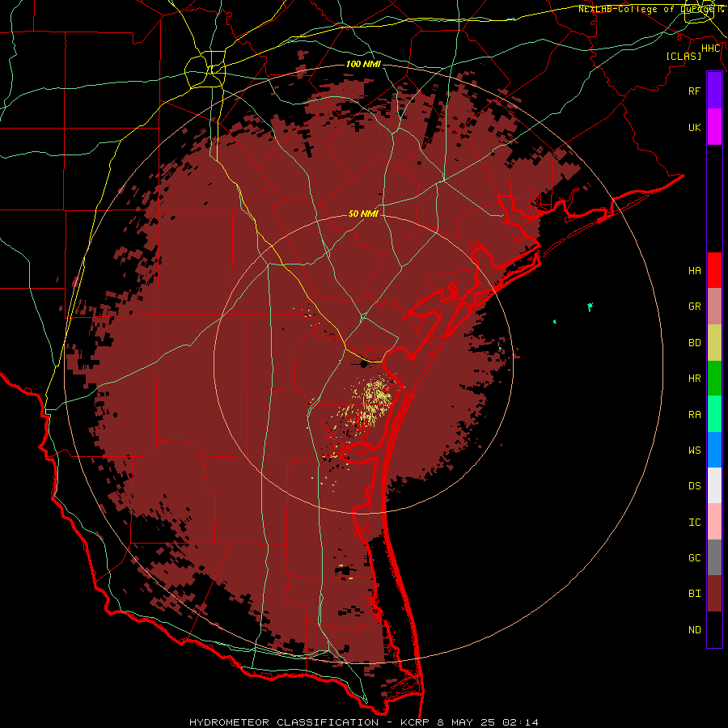
Task: Click the 'WS' legend label
Action: [694, 450]
